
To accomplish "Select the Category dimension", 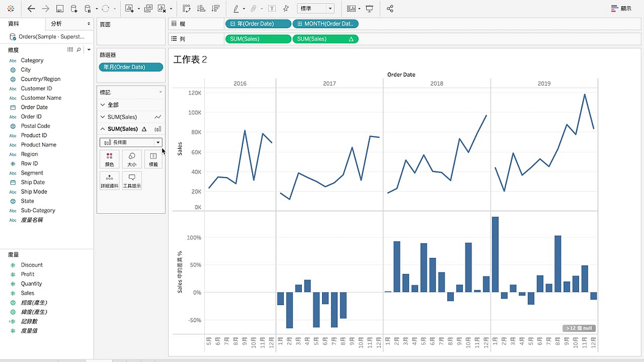I will click(x=32, y=60).
